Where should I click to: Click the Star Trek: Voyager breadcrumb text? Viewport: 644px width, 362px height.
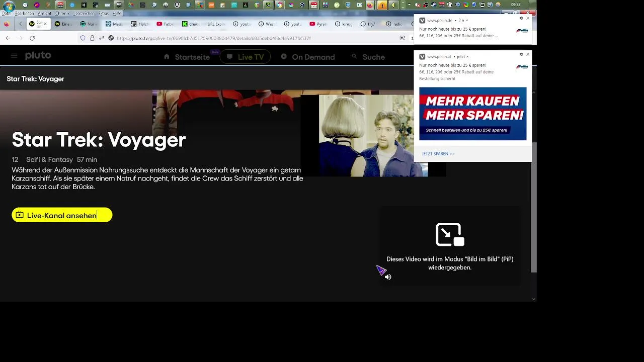click(35, 79)
